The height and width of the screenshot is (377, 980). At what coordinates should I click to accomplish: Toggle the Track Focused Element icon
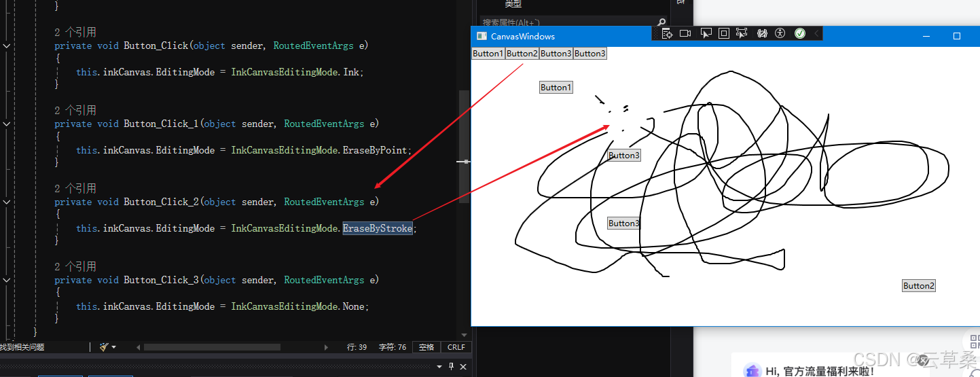tap(742, 33)
